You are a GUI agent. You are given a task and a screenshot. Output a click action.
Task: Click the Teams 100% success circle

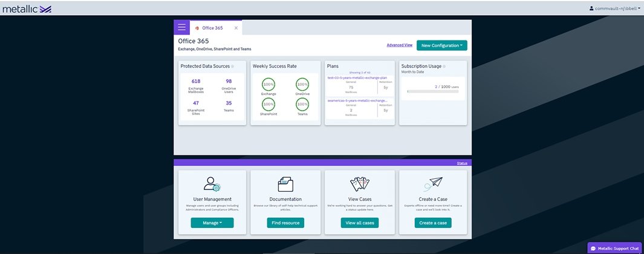point(302,105)
